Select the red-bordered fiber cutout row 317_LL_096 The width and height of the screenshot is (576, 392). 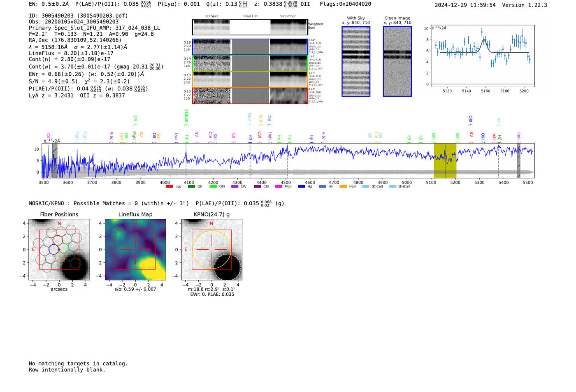250,96
